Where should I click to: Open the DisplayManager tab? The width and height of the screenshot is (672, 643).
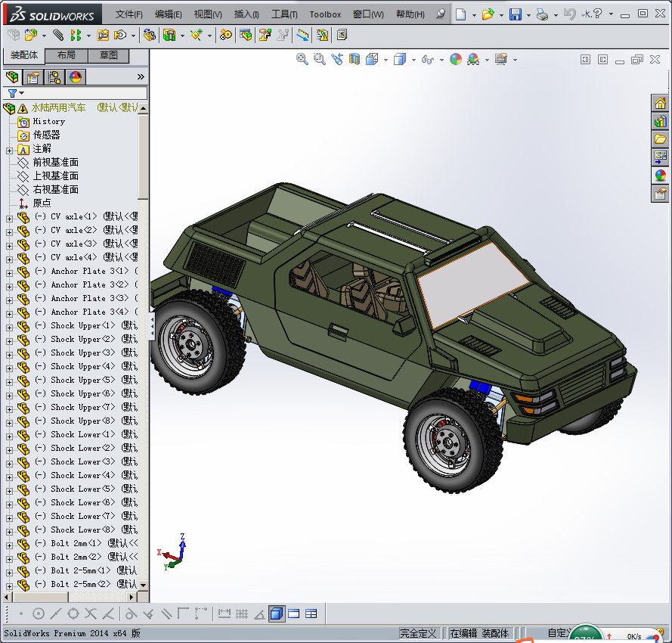(x=76, y=77)
